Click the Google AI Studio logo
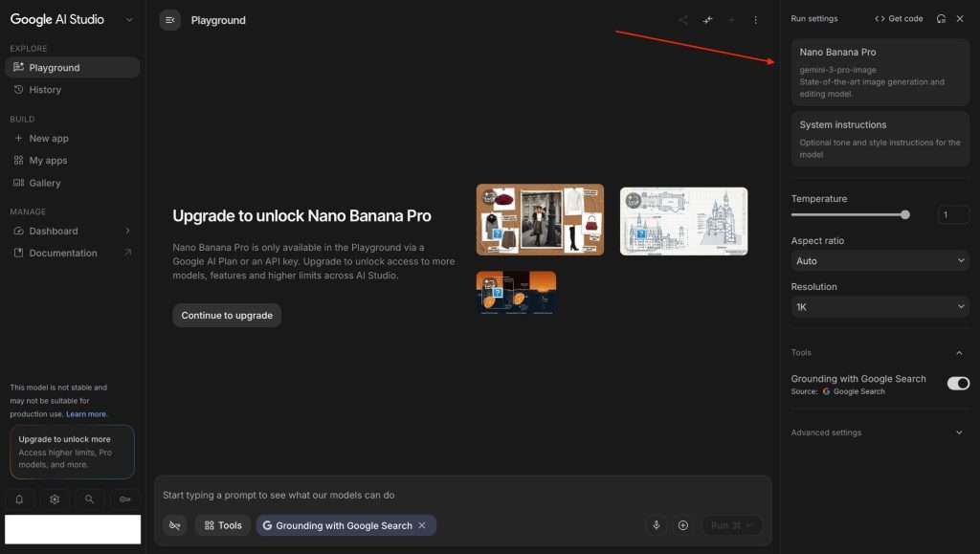 [56, 19]
